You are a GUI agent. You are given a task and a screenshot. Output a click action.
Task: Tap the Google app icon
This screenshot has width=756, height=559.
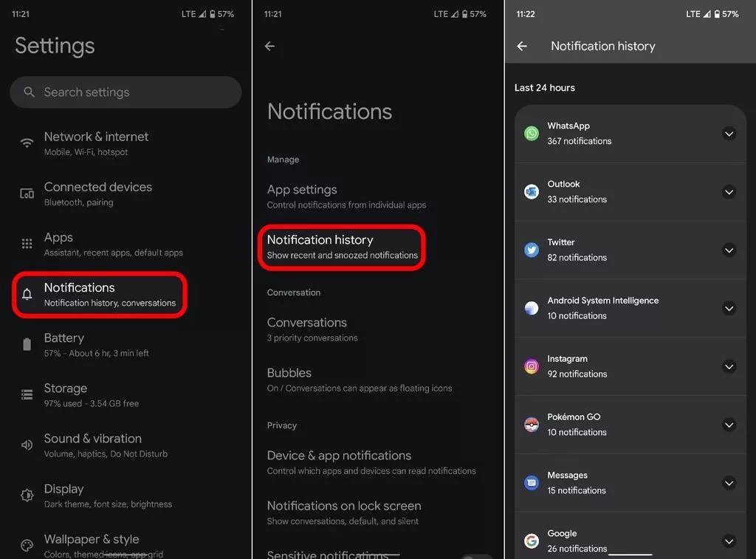532,541
